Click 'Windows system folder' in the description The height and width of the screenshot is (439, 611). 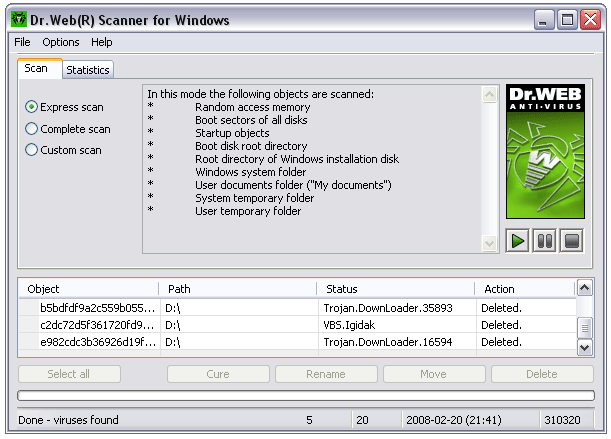pos(251,172)
